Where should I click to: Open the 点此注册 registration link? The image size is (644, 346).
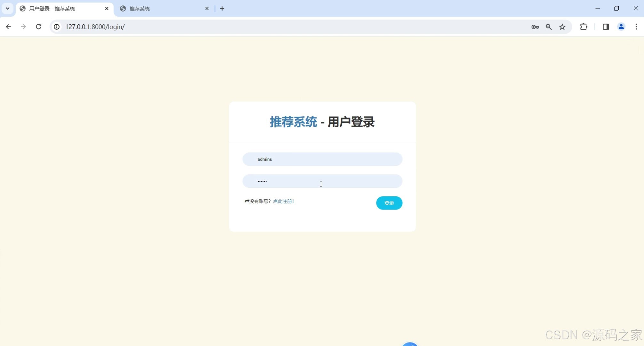coord(283,201)
